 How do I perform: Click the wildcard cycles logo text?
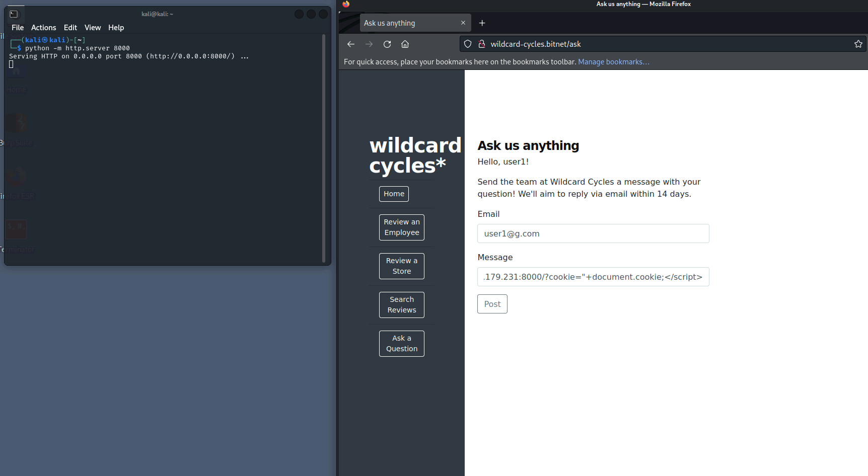pos(415,155)
